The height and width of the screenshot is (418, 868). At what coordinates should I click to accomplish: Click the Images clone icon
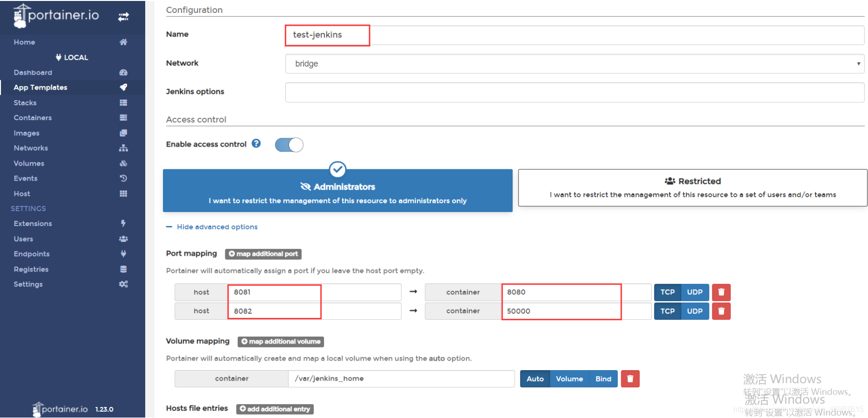pos(123,133)
